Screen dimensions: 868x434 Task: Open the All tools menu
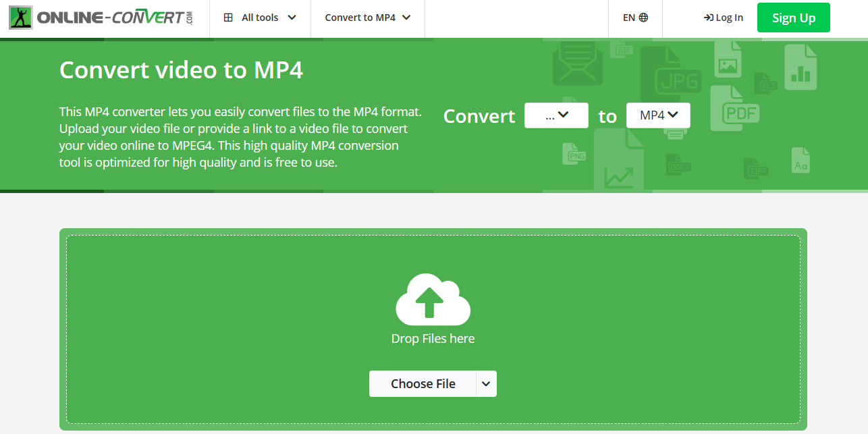tap(260, 18)
